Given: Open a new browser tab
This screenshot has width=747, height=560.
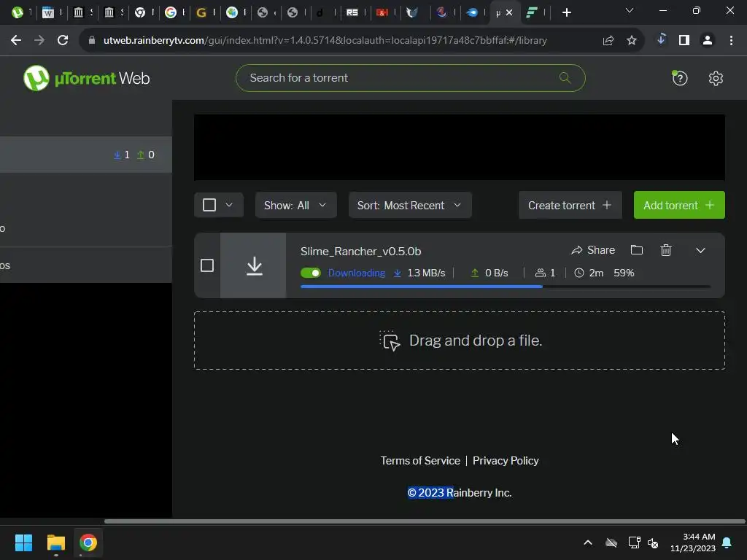Looking at the screenshot, I should pyautogui.click(x=566, y=13).
